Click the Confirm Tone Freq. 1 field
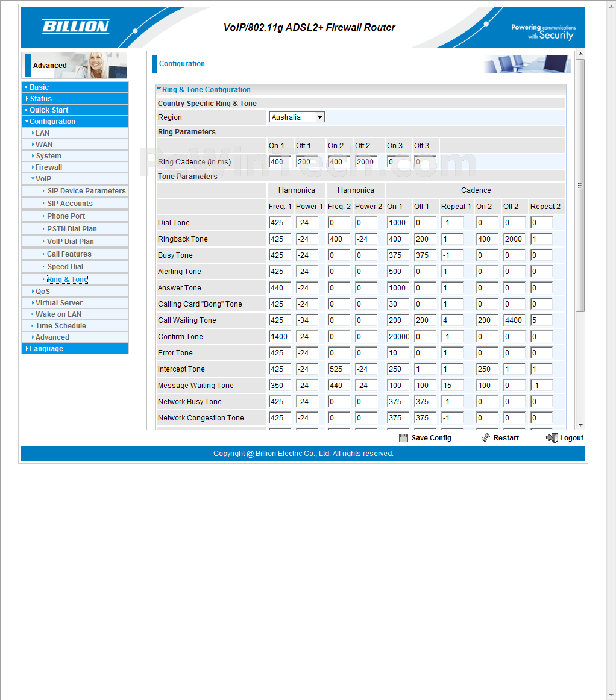The width and height of the screenshot is (616, 700). tap(280, 337)
